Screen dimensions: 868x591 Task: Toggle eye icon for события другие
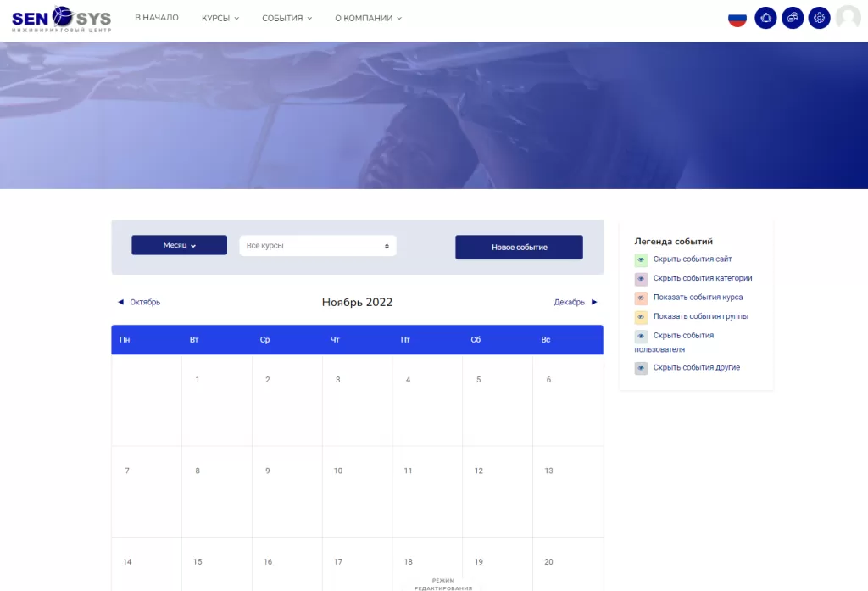coord(641,368)
